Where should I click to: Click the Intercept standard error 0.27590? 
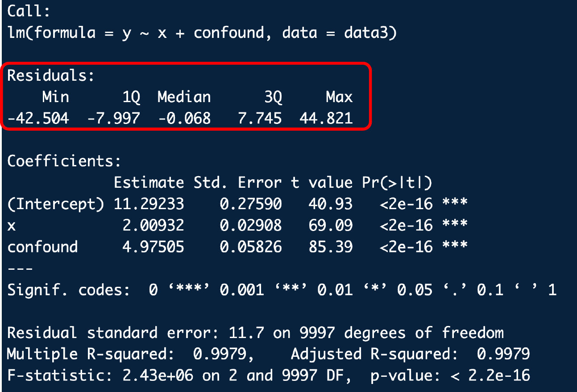coord(250,204)
